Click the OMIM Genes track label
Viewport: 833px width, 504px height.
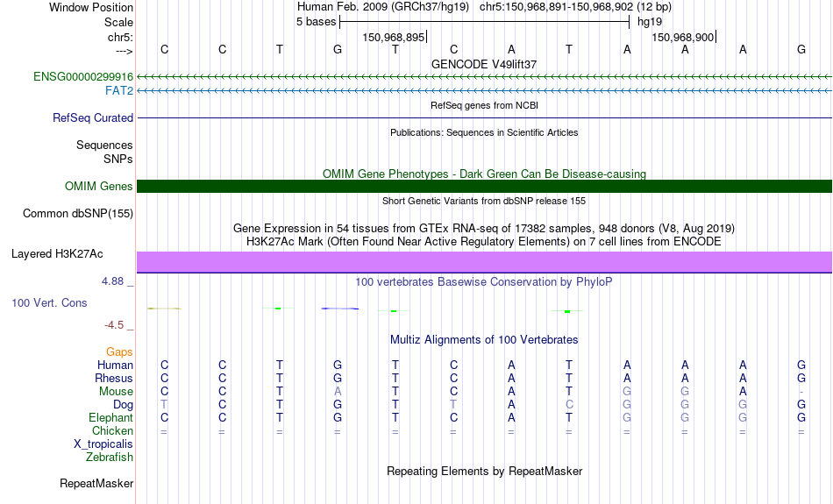click(99, 186)
